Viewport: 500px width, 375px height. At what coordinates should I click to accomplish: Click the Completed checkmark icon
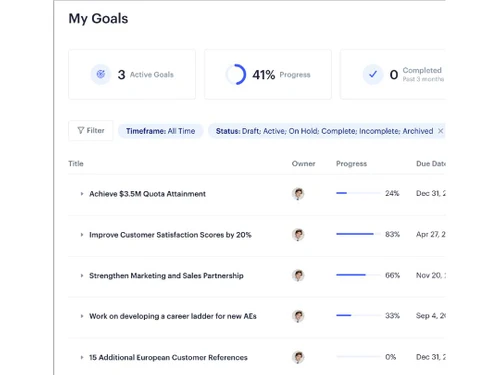pos(373,74)
